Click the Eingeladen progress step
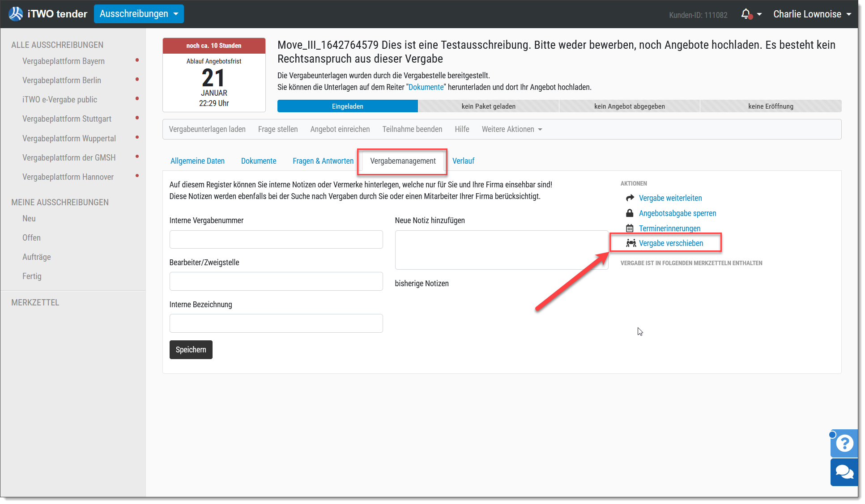The width and height of the screenshot is (865, 504). [348, 106]
